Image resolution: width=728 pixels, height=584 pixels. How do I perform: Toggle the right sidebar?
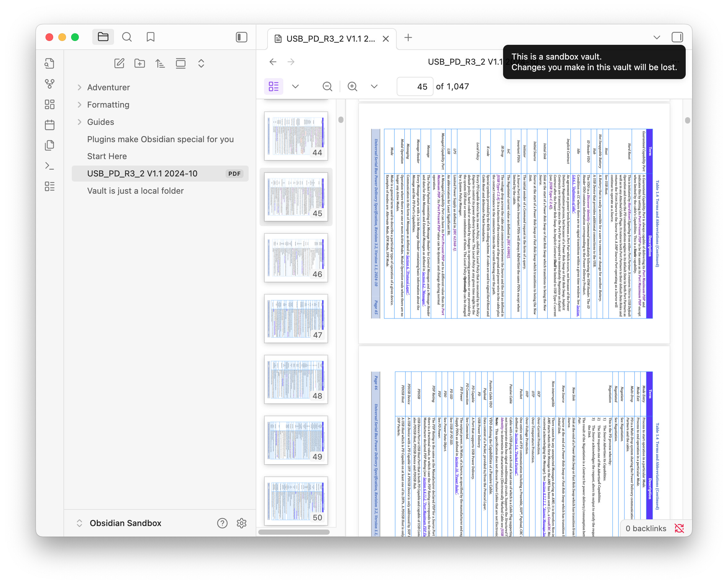click(x=677, y=37)
